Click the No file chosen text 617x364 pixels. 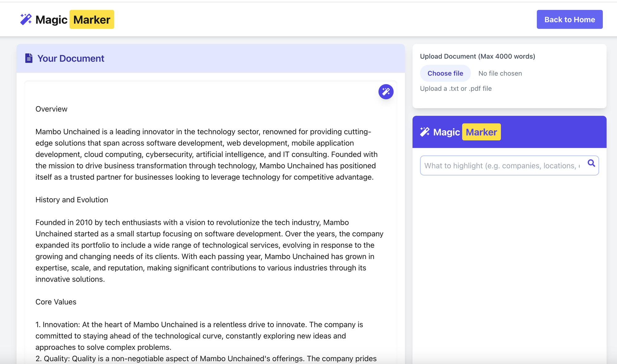[500, 73]
